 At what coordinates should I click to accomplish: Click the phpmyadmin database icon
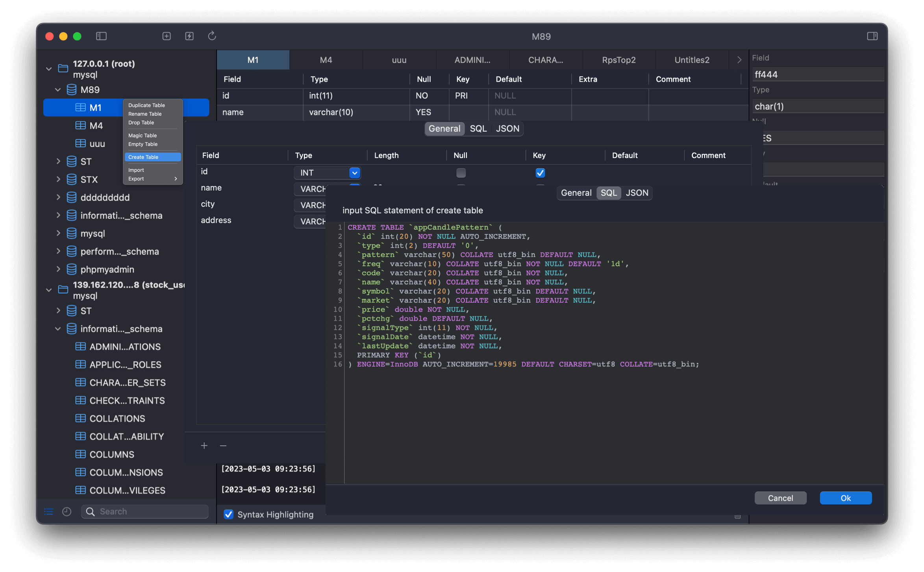click(x=71, y=269)
